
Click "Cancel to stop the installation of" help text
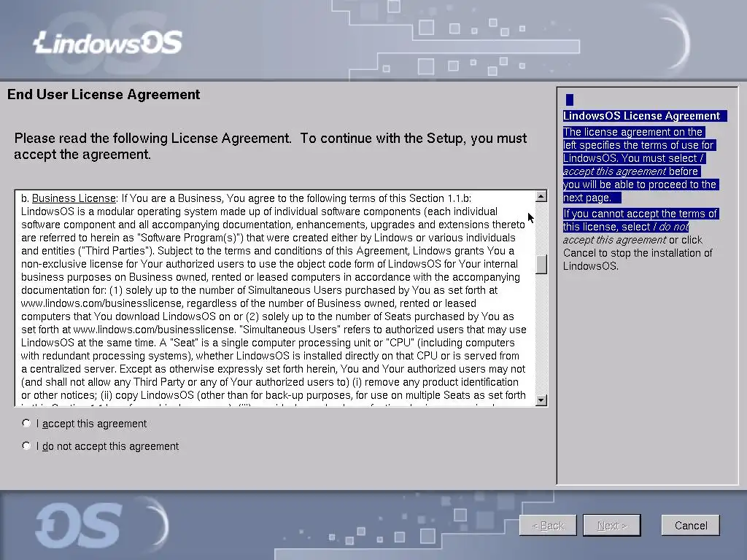point(638,253)
